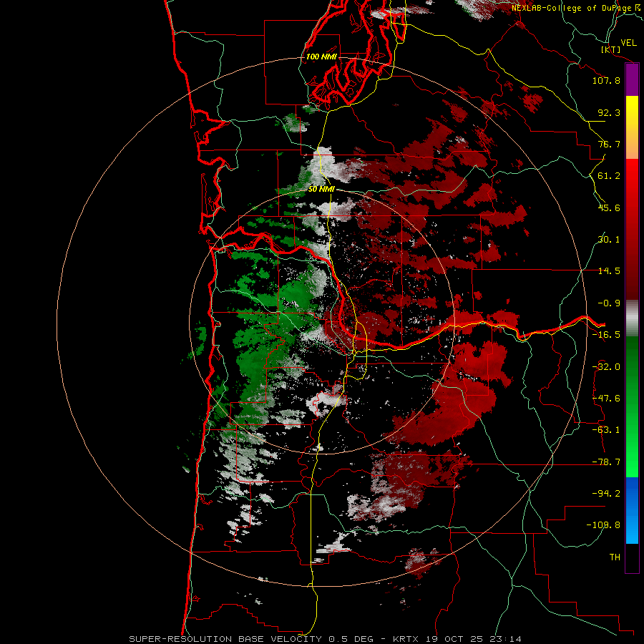Select the -63.1 velocity scale value

point(606,430)
